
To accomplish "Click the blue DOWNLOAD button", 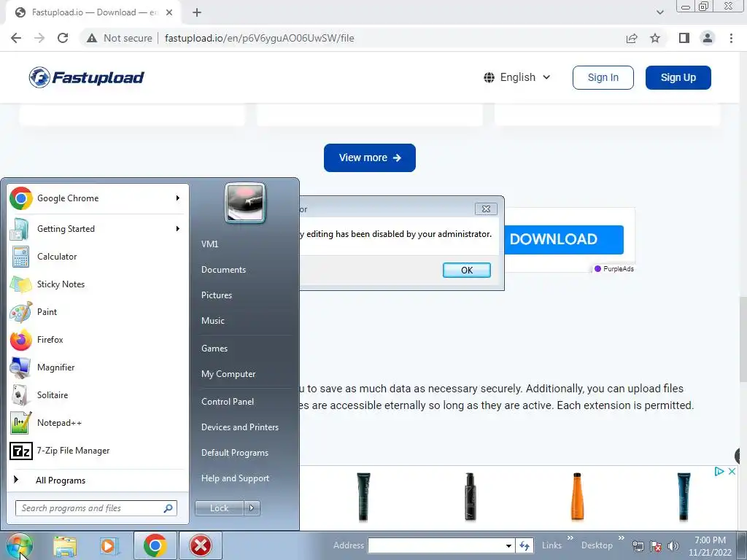I will [564, 239].
